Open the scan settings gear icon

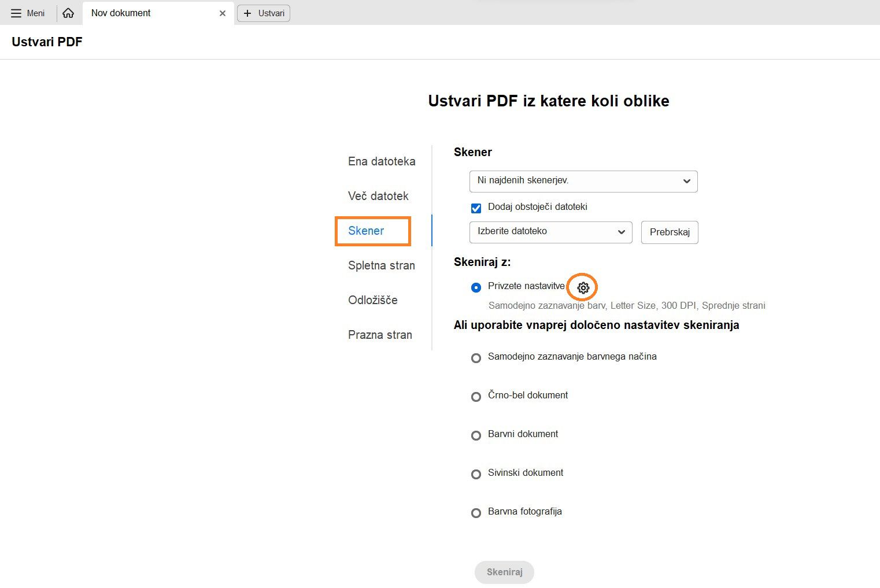tap(582, 287)
